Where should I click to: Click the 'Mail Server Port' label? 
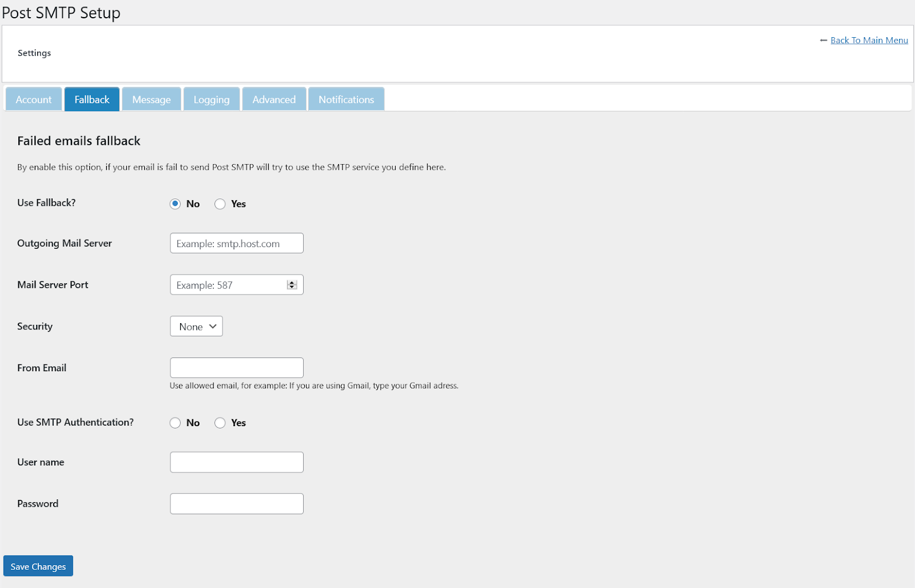click(53, 284)
